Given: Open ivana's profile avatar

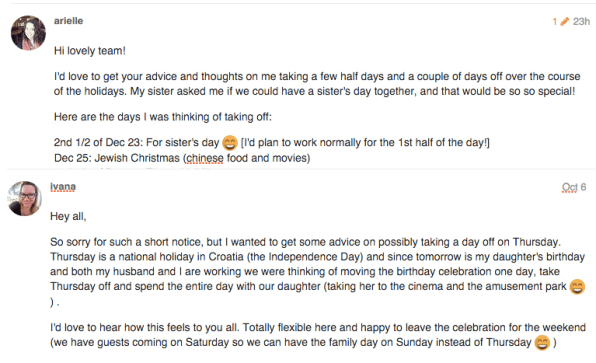Looking at the screenshot, I should (25, 198).
